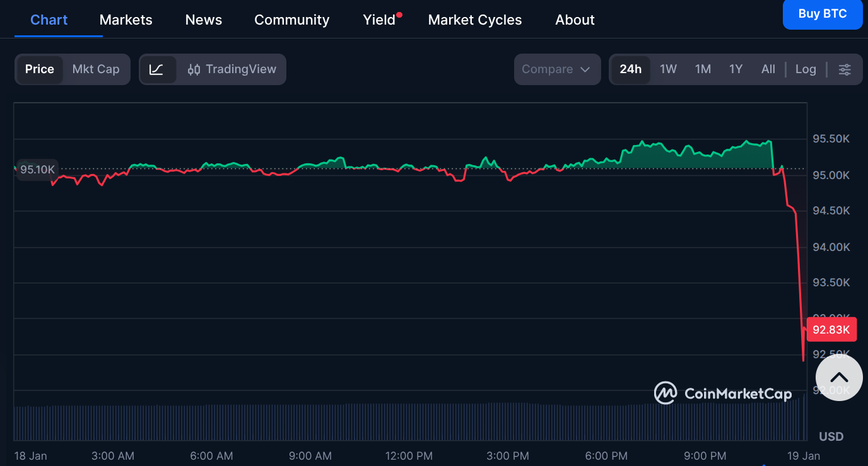Open chart settings sliders icon
This screenshot has width=868, height=466.
(x=845, y=69)
